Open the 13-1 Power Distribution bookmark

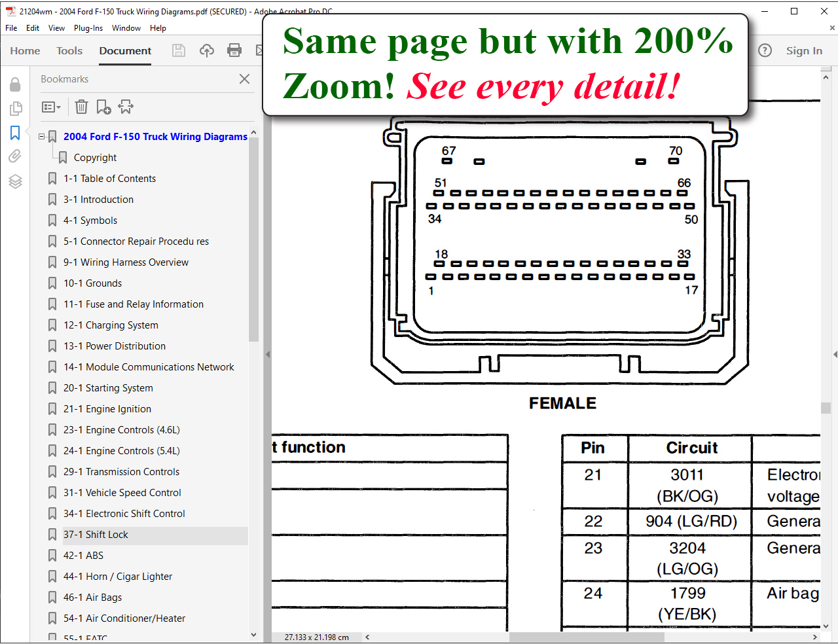point(115,346)
